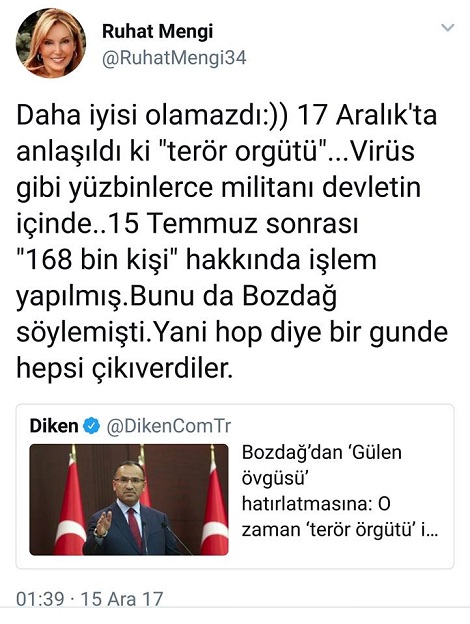Click the "terör orgütü" phrase in tweet body
The width and height of the screenshot is (470, 624).
coord(246,152)
